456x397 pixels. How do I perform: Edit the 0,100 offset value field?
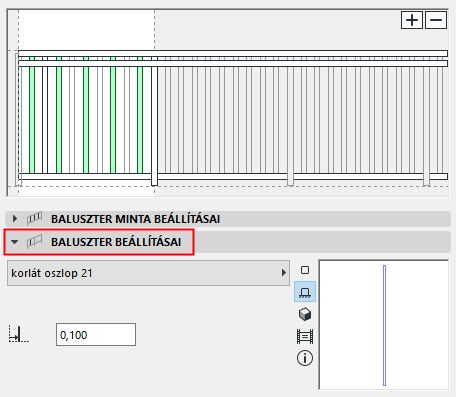tap(96, 335)
